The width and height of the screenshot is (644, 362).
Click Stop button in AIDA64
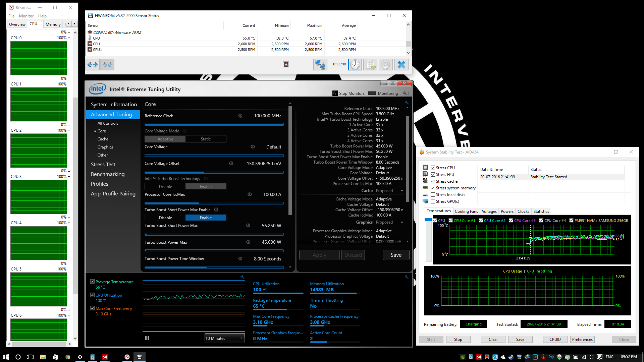(458, 340)
